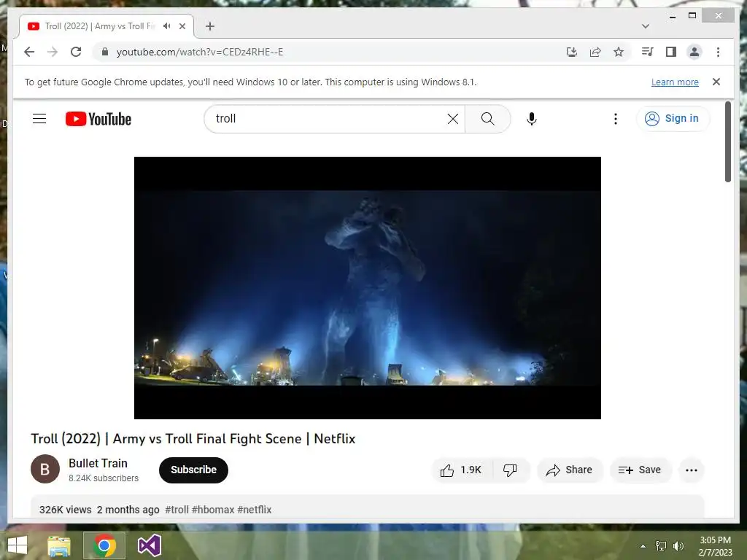Open the Chrome profile avatar
The height and width of the screenshot is (560, 747).
pos(694,52)
